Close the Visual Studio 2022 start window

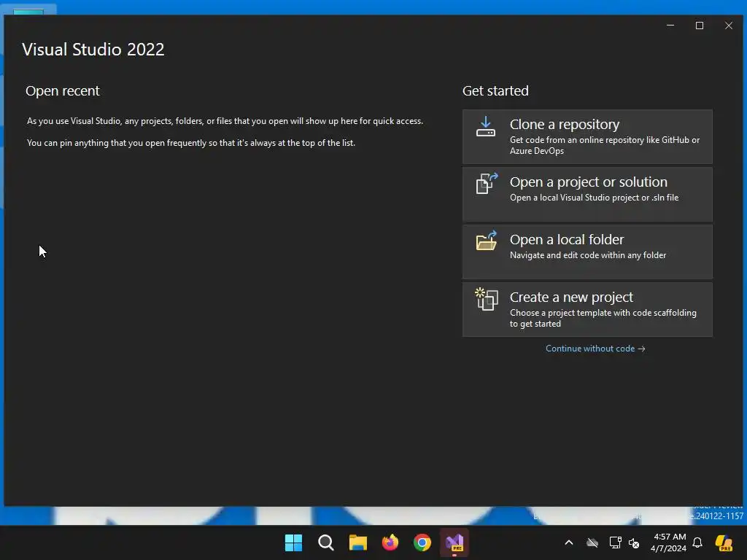(729, 26)
